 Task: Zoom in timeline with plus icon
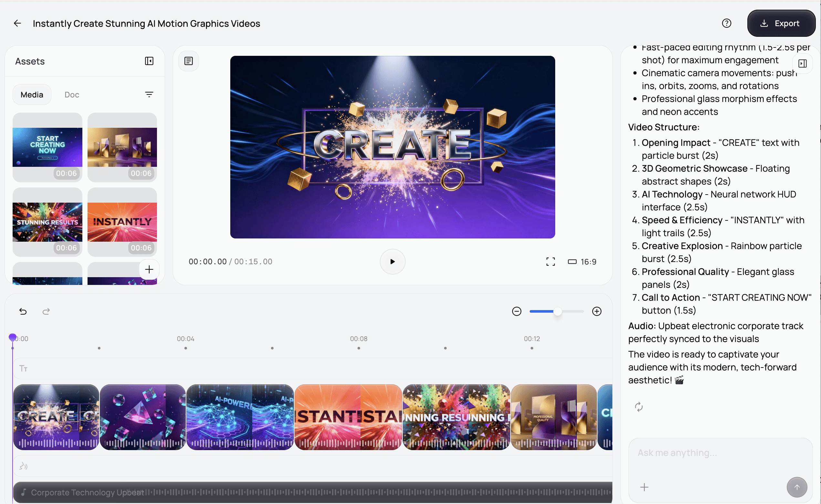[x=597, y=311]
